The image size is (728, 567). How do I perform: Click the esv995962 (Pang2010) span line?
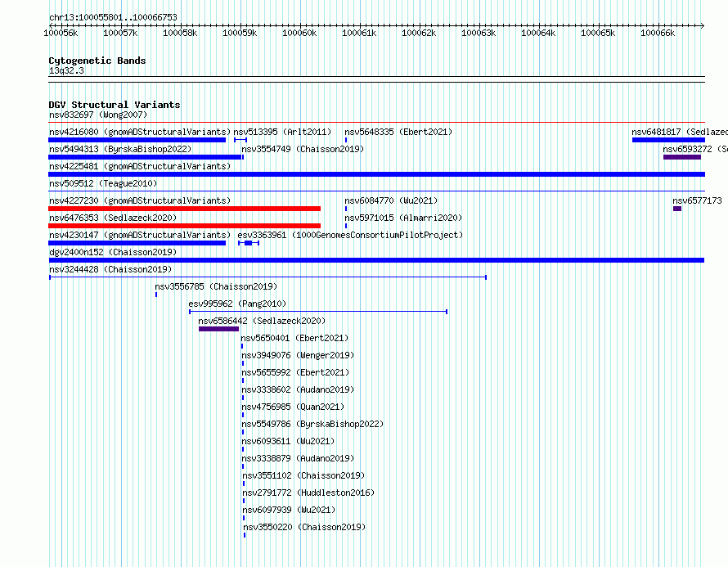pos(318,312)
